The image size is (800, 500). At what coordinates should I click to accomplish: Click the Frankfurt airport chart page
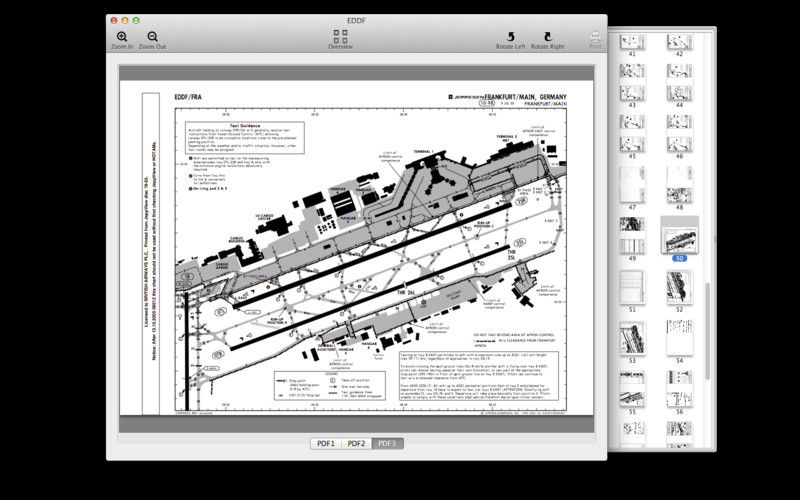pyautogui.click(x=356, y=247)
